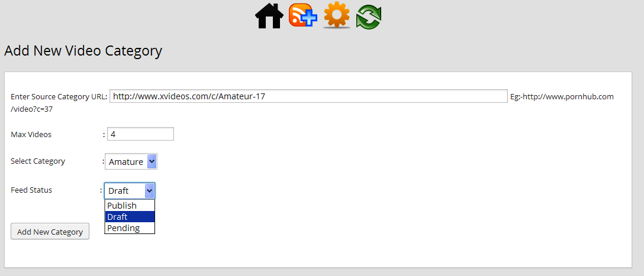
Task: Go to the Home icon
Action: click(269, 15)
